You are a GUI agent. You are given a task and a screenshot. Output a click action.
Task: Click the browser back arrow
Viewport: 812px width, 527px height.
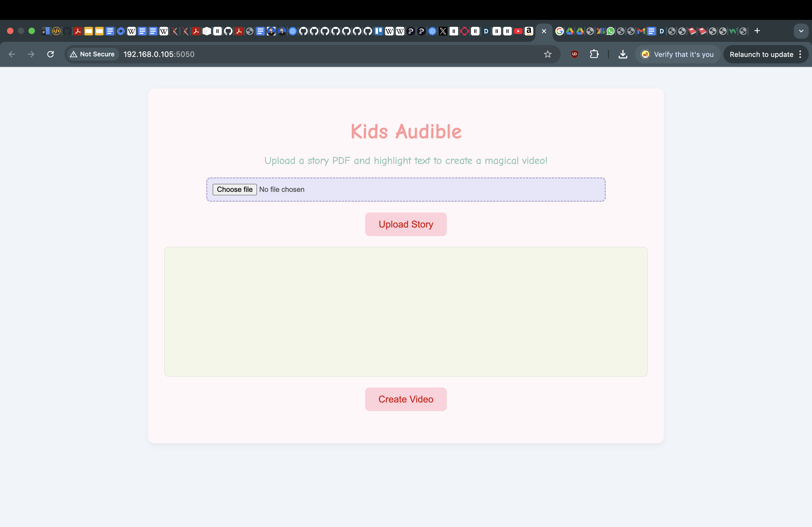pyautogui.click(x=12, y=54)
